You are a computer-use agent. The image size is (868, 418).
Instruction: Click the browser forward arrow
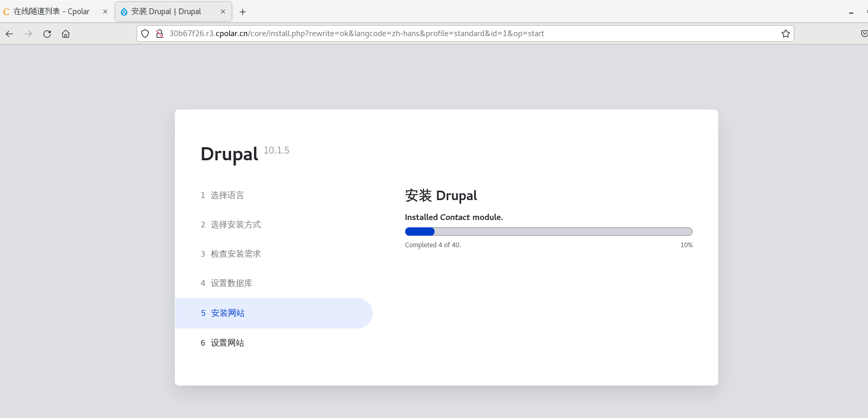[x=28, y=34]
